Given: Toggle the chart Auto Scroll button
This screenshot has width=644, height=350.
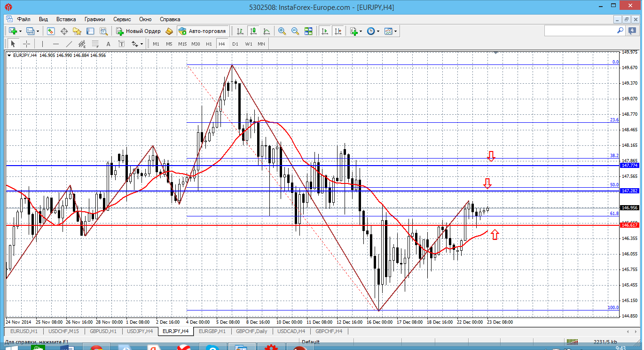Looking at the screenshot, I should point(324,31).
